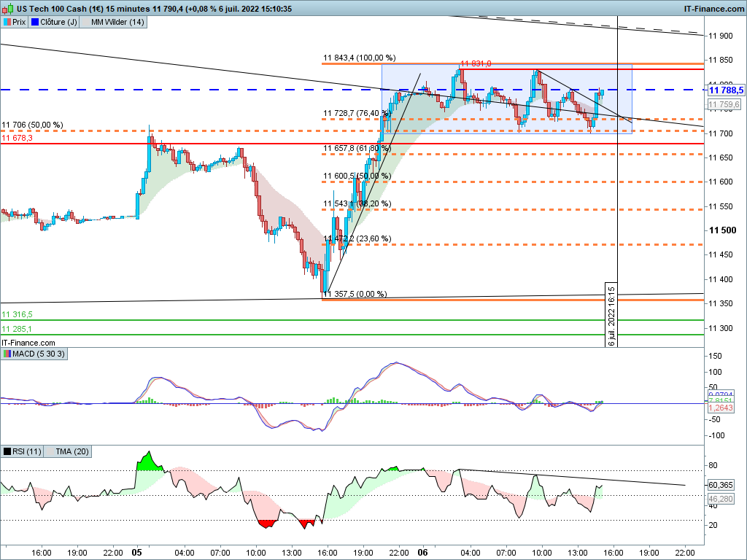Click the green support label 11 285,1
This screenshot has height=560, width=747.
click(x=17, y=329)
